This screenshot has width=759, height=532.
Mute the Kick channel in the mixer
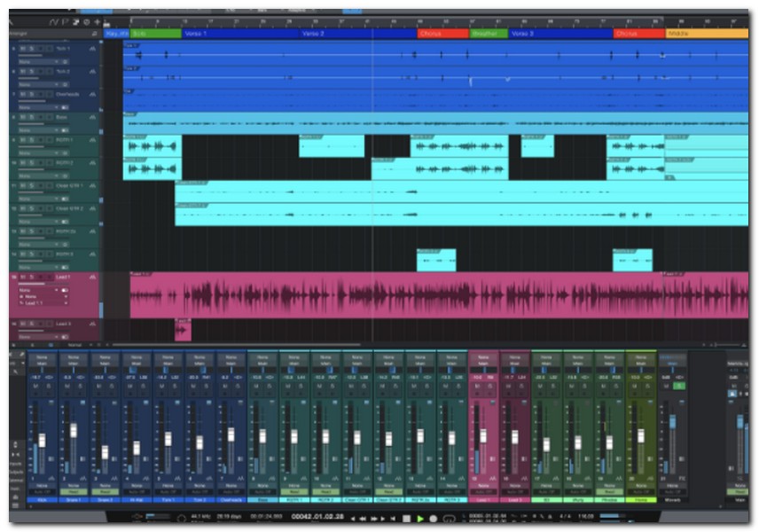pyautogui.click(x=37, y=386)
